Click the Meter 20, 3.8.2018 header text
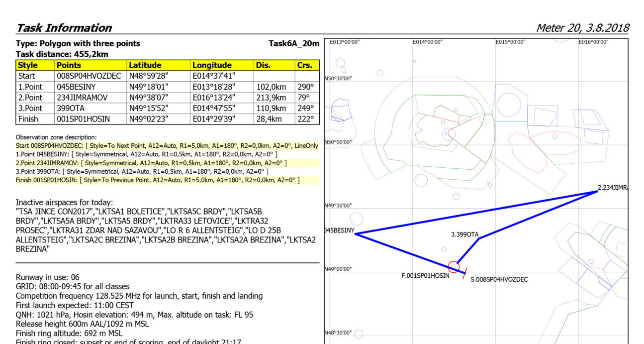 (582, 28)
